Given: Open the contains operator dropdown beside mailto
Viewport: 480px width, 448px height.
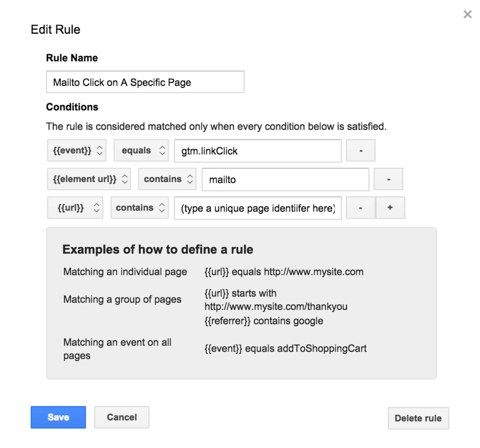Looking at the screenshot, I should [x=167, y=179].
